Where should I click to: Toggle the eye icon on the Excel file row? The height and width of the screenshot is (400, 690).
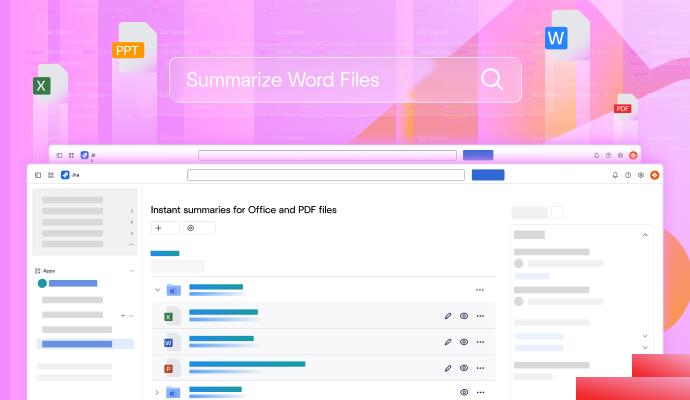(464, 316)
